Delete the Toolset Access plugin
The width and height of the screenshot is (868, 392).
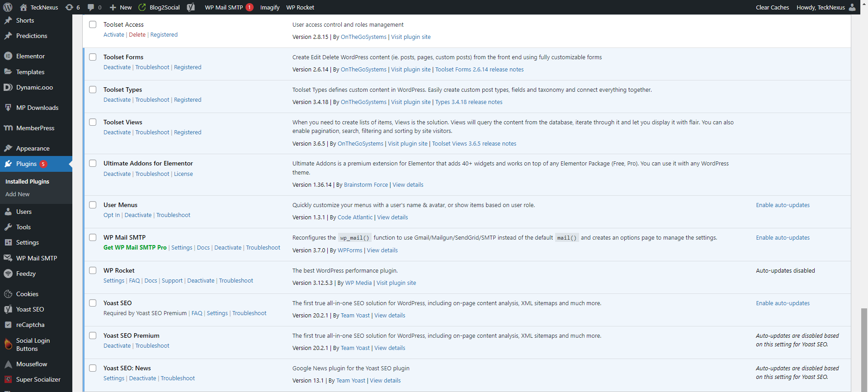tap(137, 35)
